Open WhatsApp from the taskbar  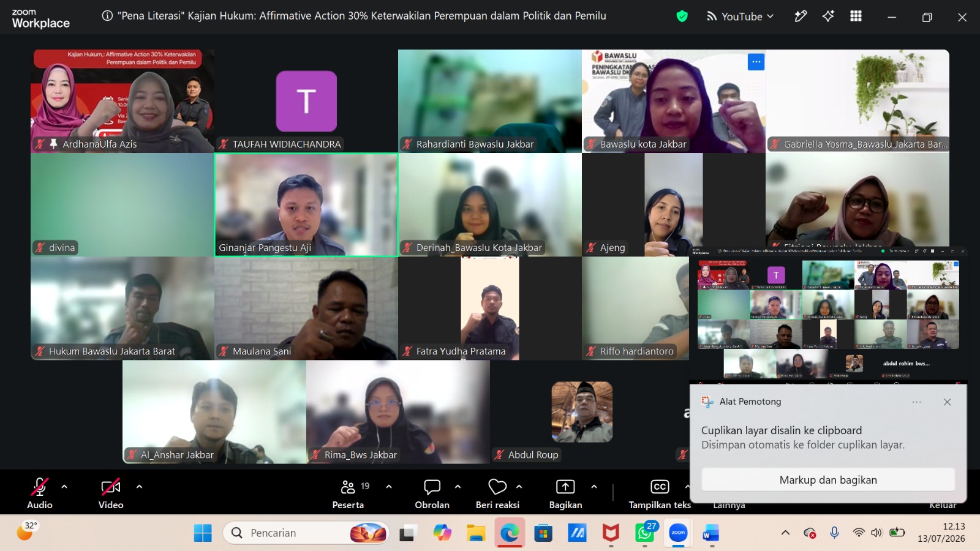click(x=644, y=533)
